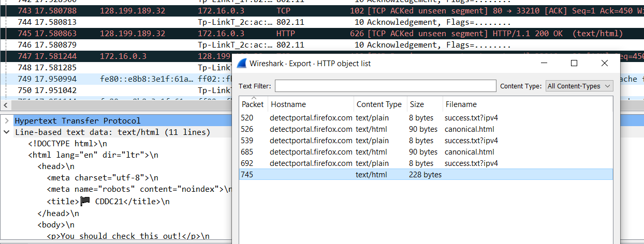Sort by Content Type column header
This screenshot has height=244, width=644.
click(x=380, y=104)
